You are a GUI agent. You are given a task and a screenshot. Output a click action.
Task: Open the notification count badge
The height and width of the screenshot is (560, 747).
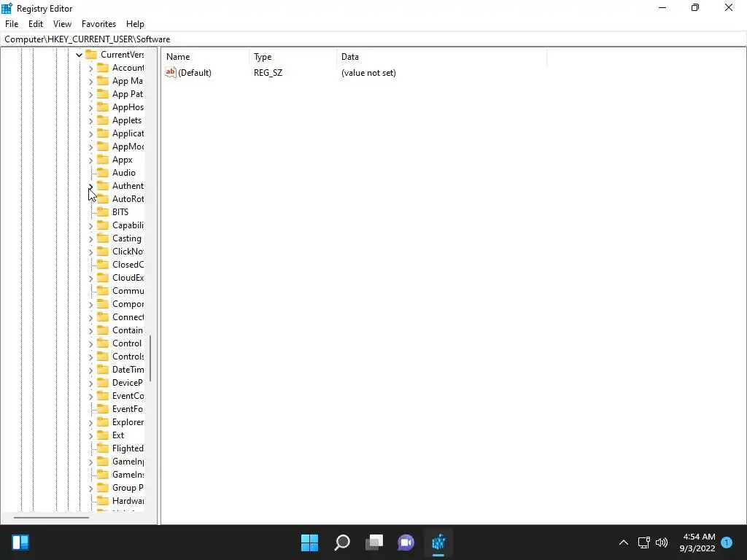727,542
